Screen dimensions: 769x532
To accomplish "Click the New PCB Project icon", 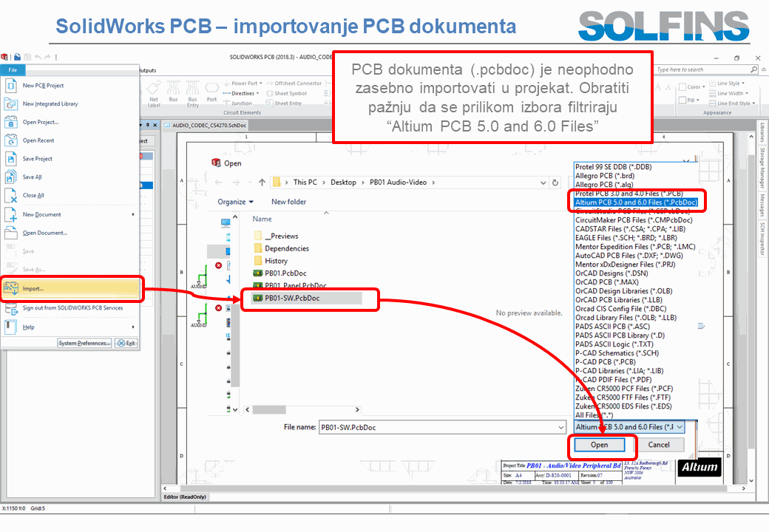I will click(x=11, y=86).
